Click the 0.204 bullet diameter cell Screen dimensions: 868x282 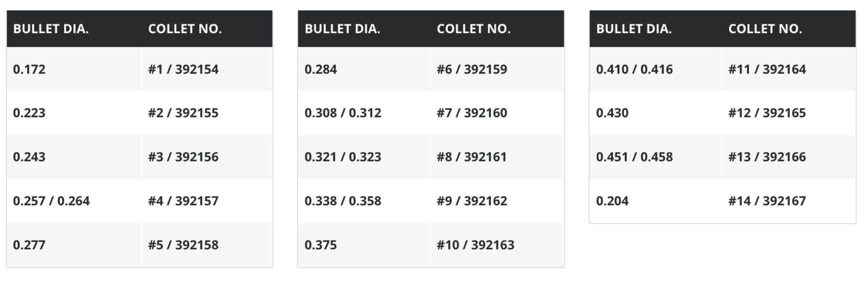pos(656,201)
